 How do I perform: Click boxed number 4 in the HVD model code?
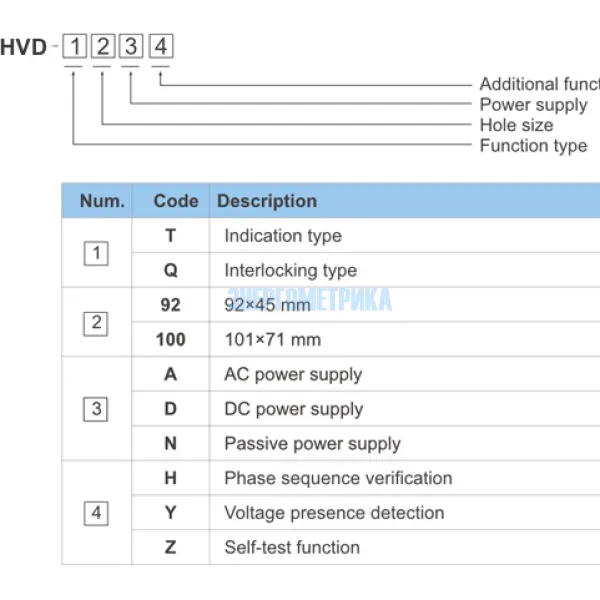coord(161,46)
